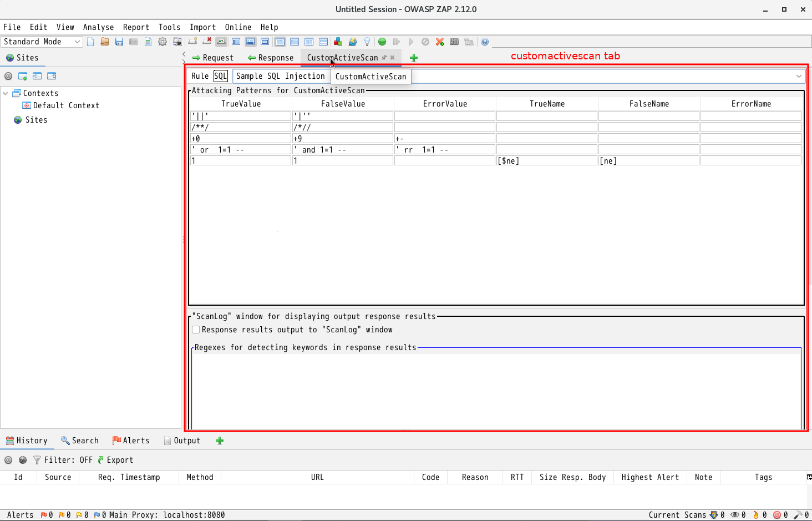The height and width of the screenshot is (521, 812).
Task: Start a New Session via blank page icon
Action: pos(90,42)
